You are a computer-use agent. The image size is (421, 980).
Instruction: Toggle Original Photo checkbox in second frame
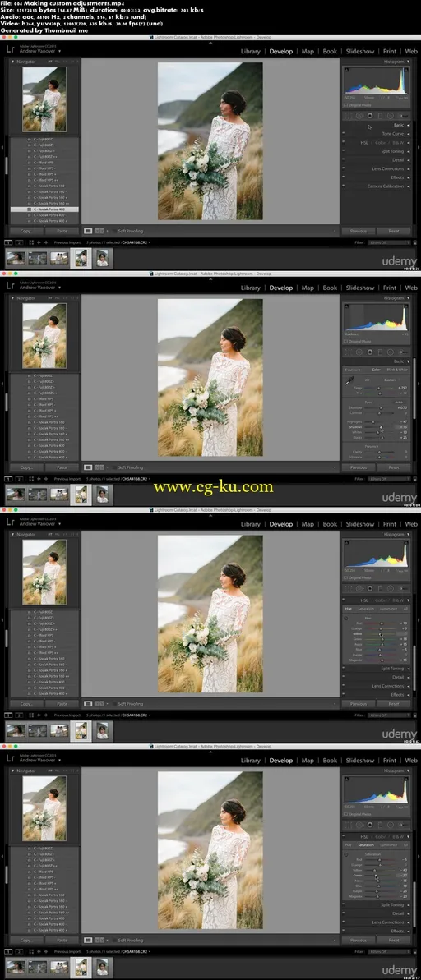pyautogui.click(x=345, y=341)
